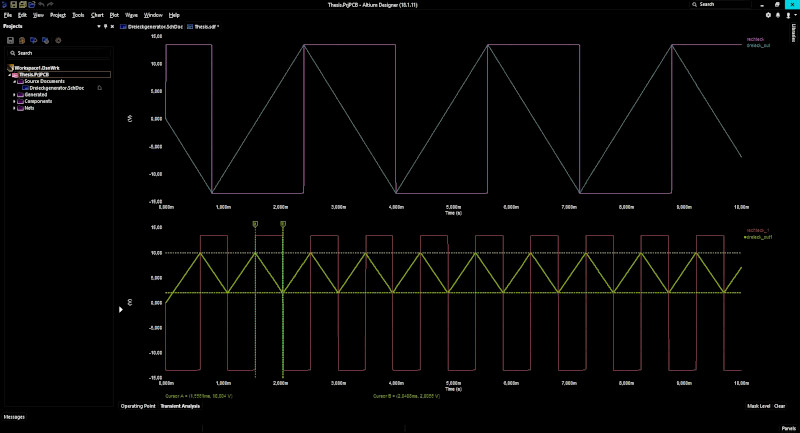Open the notifications bell icon
Screen dimensions: 800x433
pyautogui.click(x=779, y=15)
